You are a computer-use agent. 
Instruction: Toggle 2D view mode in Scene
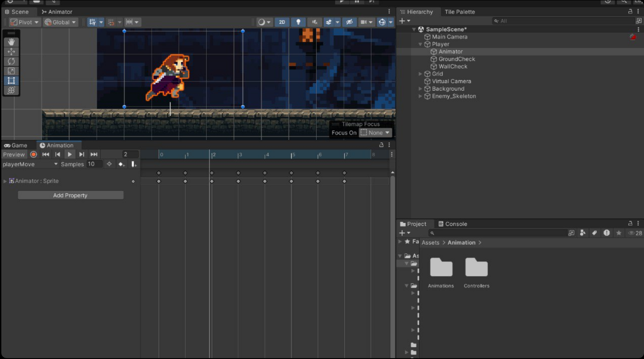coord(282,22)
